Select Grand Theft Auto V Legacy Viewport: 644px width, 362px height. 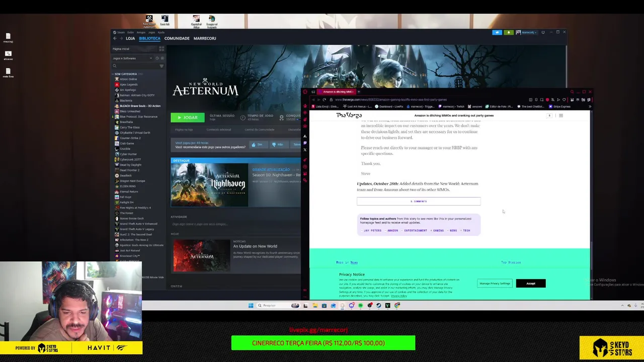137,229
